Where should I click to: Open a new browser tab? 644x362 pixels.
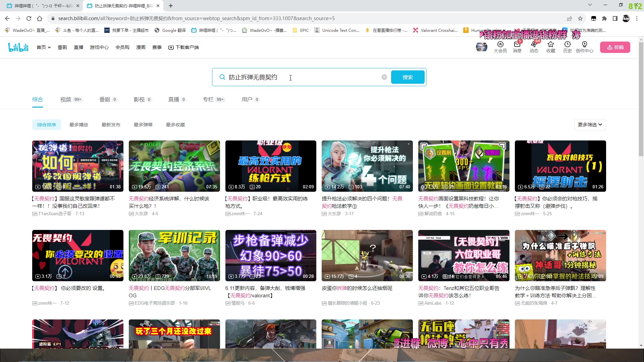click(170, 6)
